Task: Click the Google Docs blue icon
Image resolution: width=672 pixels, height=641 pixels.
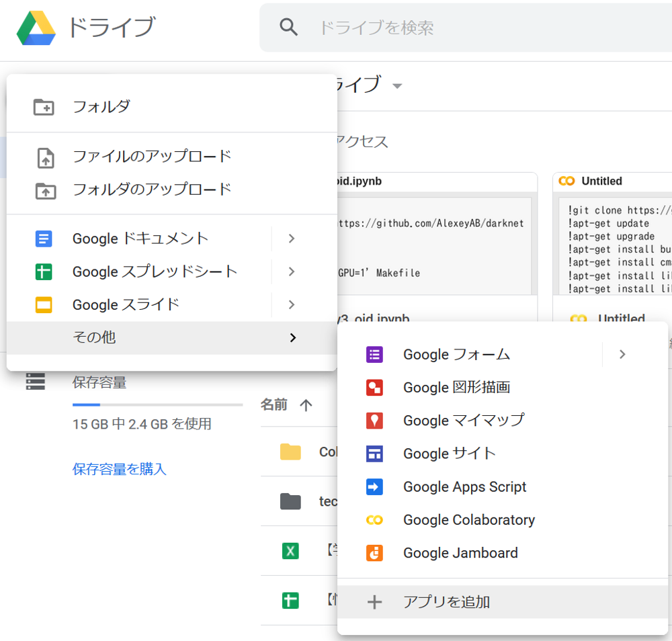Action: (x=44, y=239)
